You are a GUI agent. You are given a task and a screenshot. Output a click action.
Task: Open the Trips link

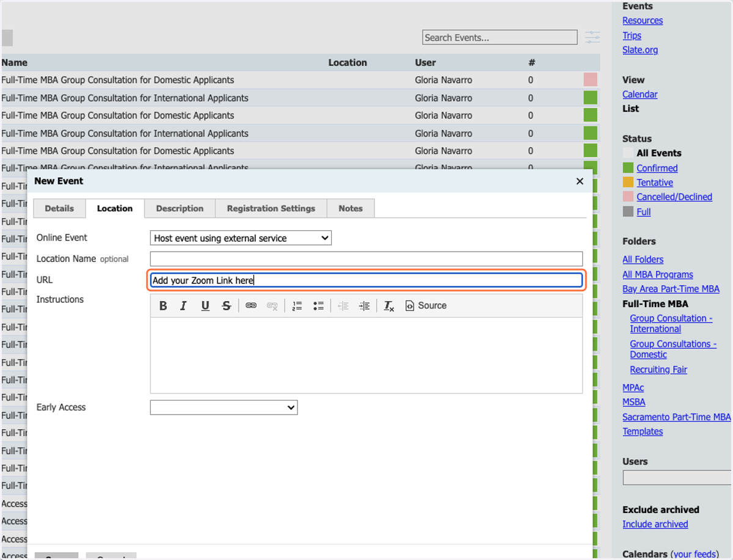click(x=632, y=35)
